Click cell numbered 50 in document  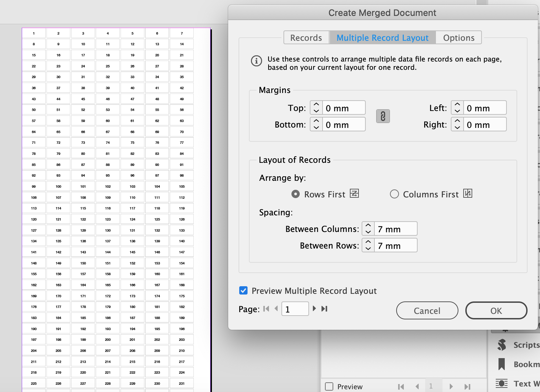coord(34,110)
